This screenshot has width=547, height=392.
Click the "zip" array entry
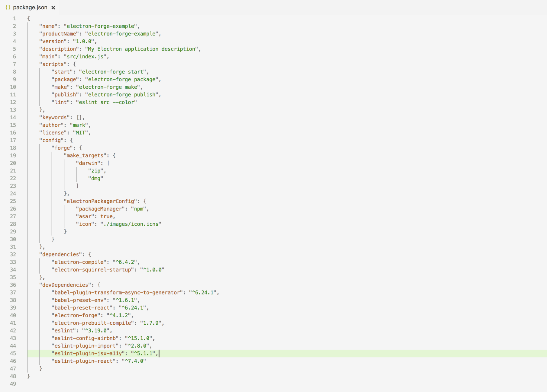click(x=96, y=171)
